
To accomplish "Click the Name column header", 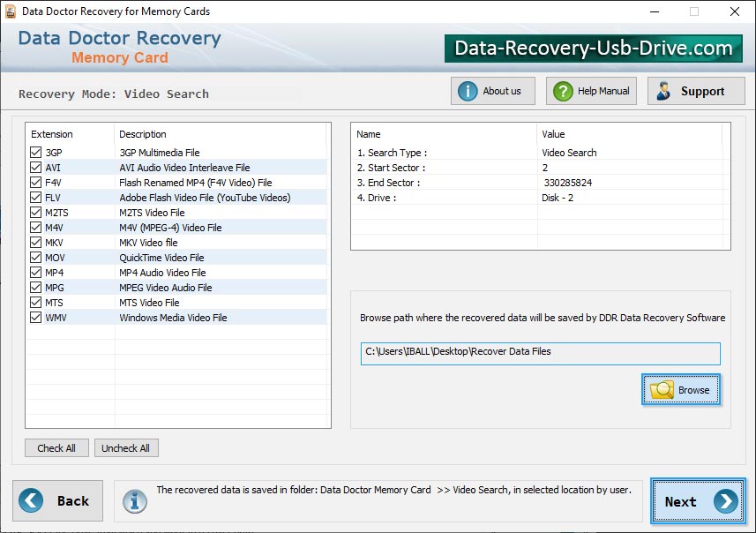I will [369, 134].
